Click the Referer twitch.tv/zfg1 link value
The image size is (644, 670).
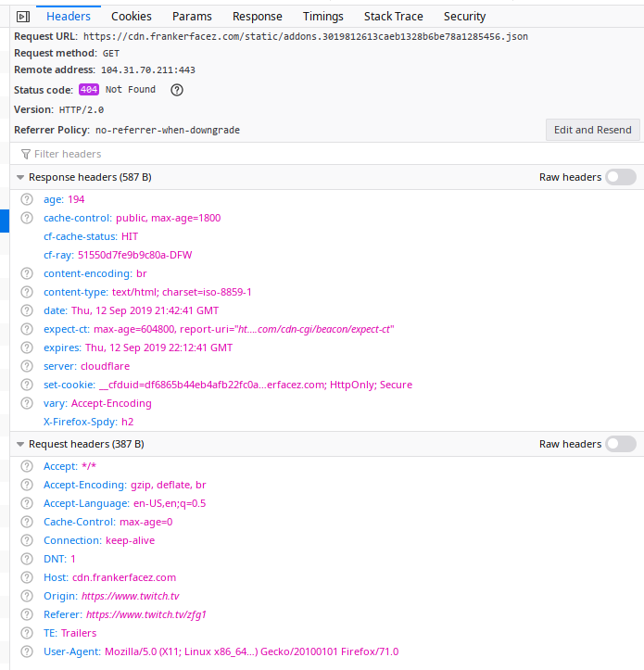tap(146, 614)
